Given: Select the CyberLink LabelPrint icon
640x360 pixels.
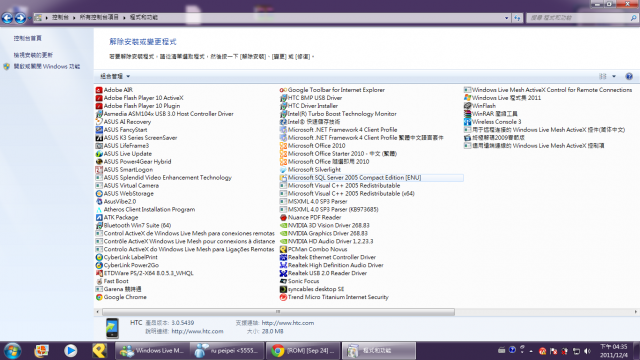Looking at the screenshot, I should pyautogui.click(x=99, y=257).
